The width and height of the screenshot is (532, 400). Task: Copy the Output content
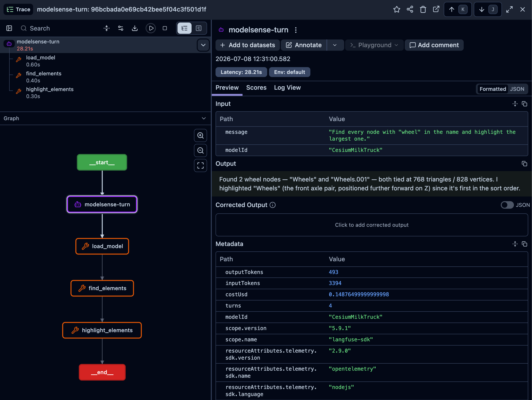coord(524,164)
